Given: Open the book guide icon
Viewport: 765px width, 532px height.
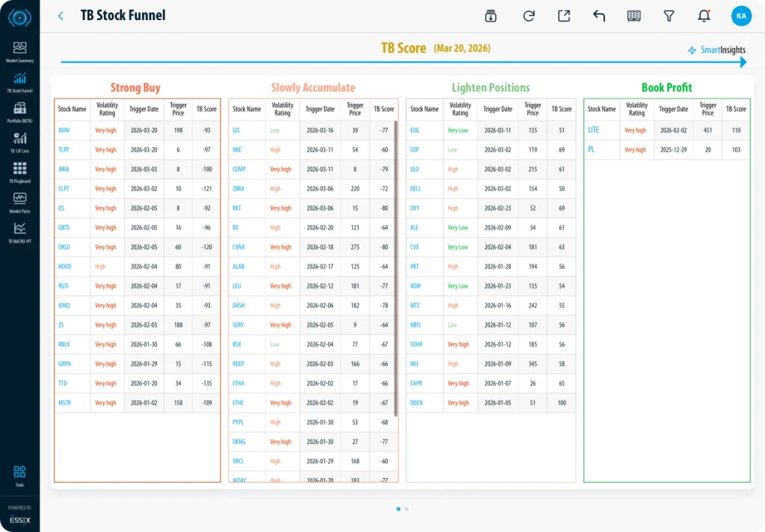Looking at the screenshot, I should [x=634, y=16].
